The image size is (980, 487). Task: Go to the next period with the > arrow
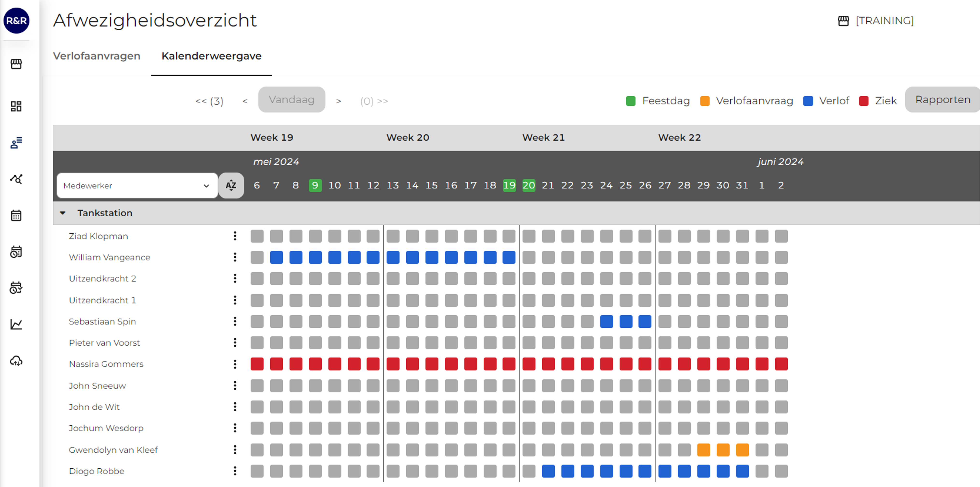[339, 101]
